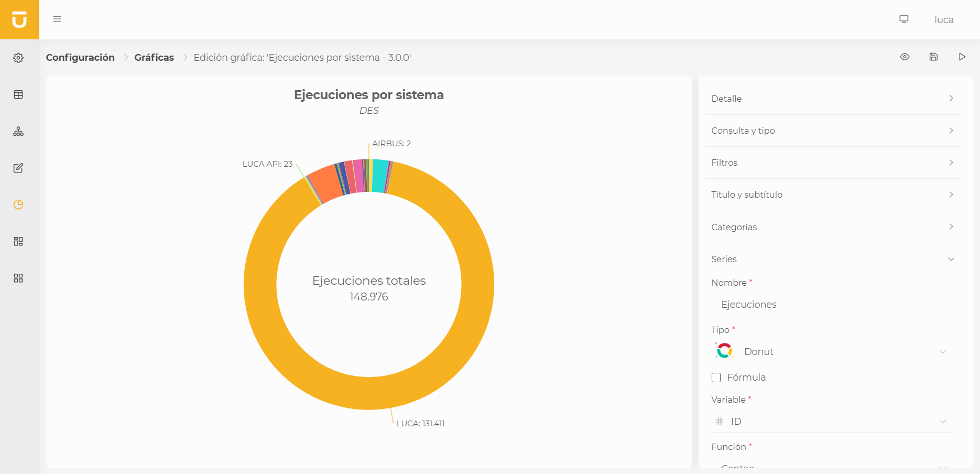Screen dimensions: 980x474
Task: Open the Tipo Donut dropdown
Action: (x=832, y=352)
